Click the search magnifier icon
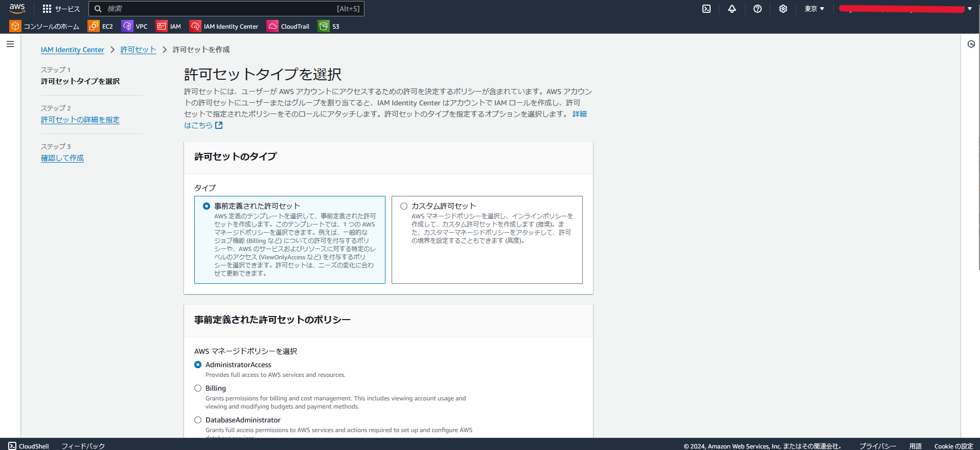The image size is (980, 450). pyautogui.click(x=98, y=9)
